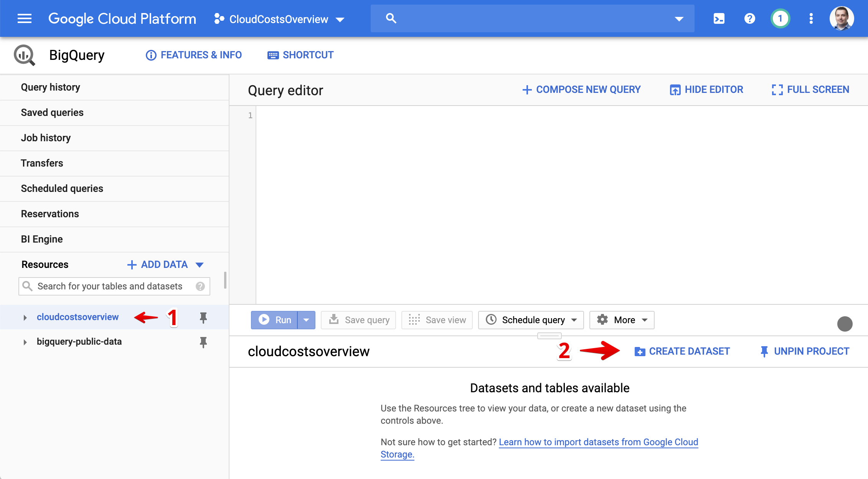Click Hide Editor to collapse query editor
Image resolution: width=868 pixels, height=479 pixels.
(706, 90)
